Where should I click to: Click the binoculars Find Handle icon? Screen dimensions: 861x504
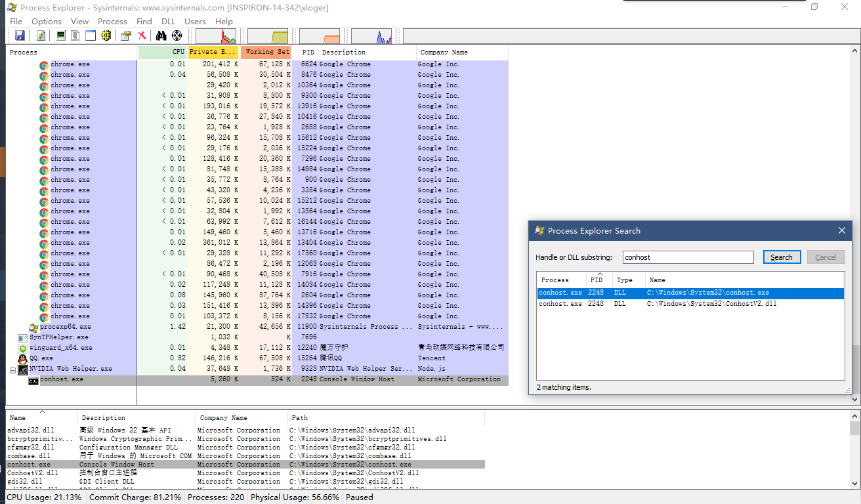click(x=161, y=35)
